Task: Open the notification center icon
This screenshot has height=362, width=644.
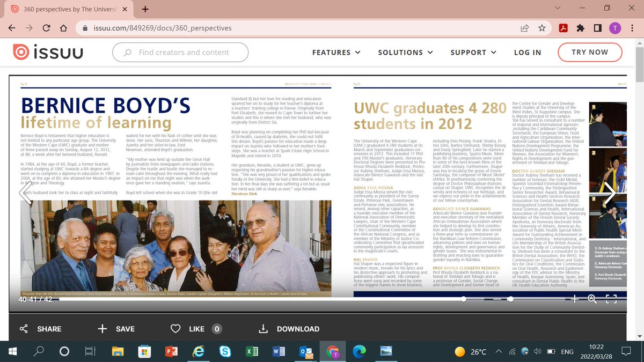Action: coord(626,352)
